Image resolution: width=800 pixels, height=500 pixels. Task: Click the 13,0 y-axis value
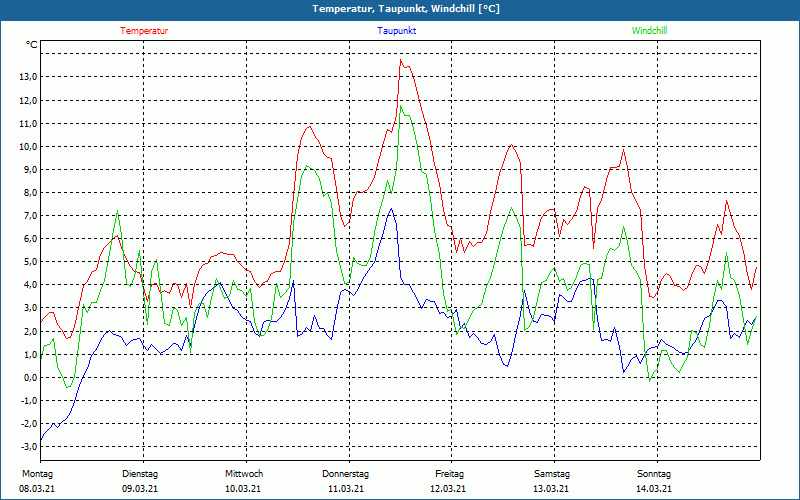point(28,77)
